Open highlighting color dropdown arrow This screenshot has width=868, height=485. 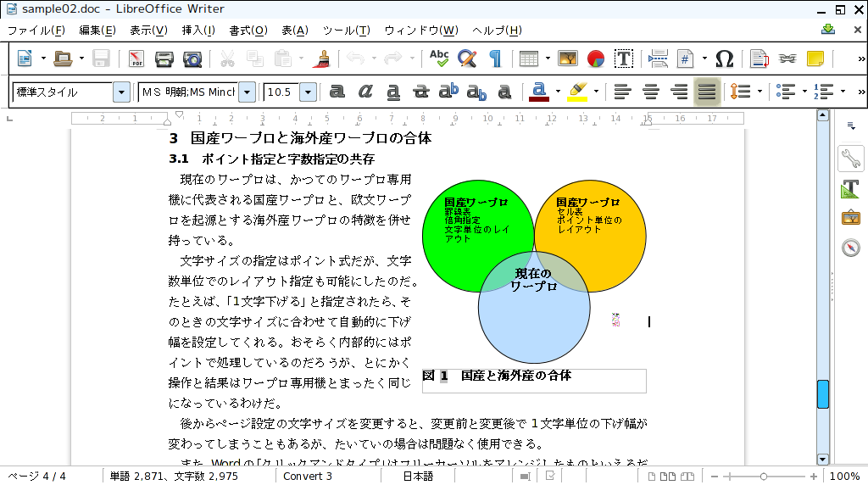pyautogui.click(x=596, y=92)
